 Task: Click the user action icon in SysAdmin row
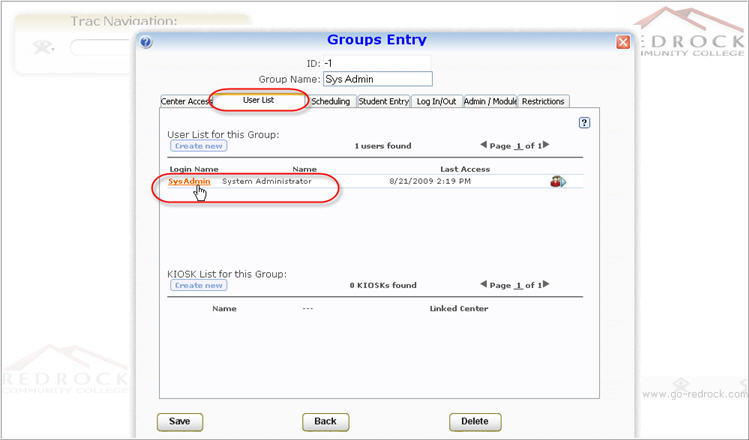tap(557, 182)
